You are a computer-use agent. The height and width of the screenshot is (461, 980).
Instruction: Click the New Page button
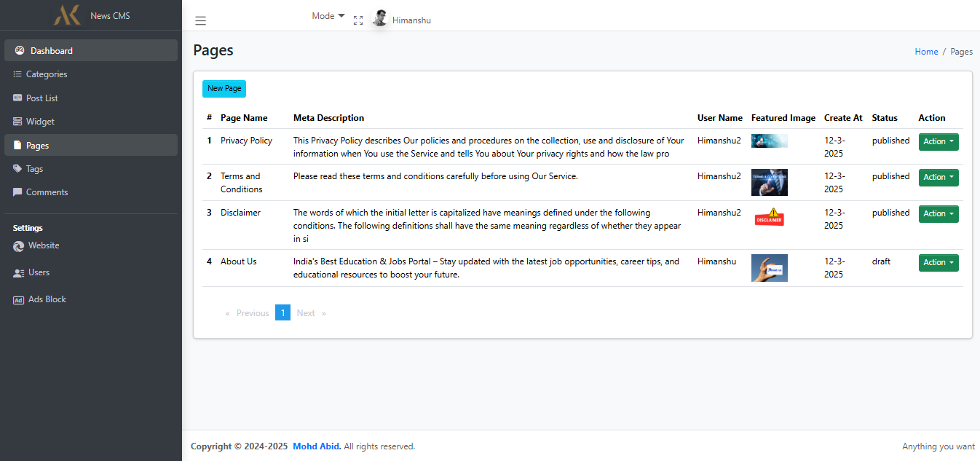(224, 89)
